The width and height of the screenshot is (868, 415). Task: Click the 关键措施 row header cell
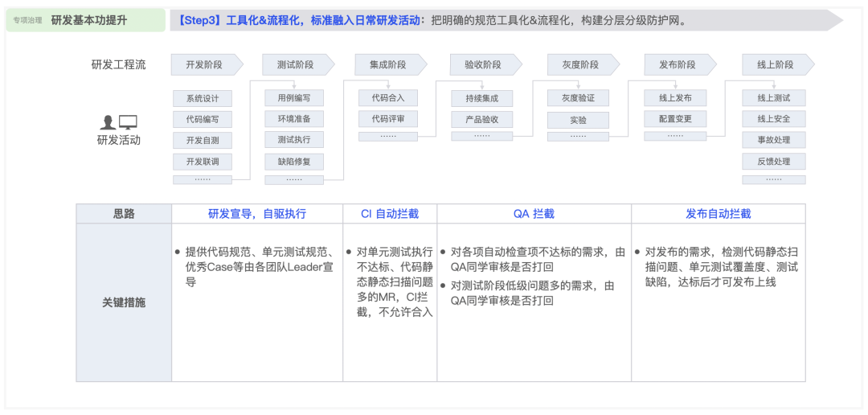click(124, 303)
